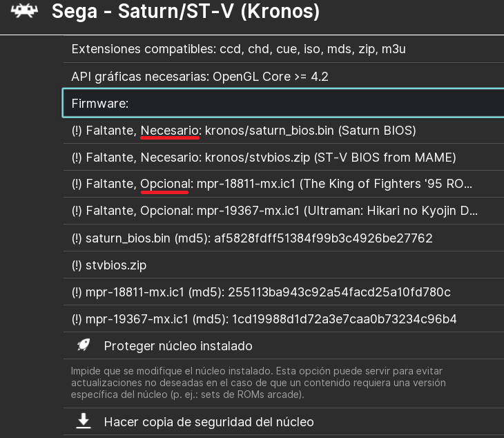
Task: Click the underlined word Opcional
Action: click(165, 184)
